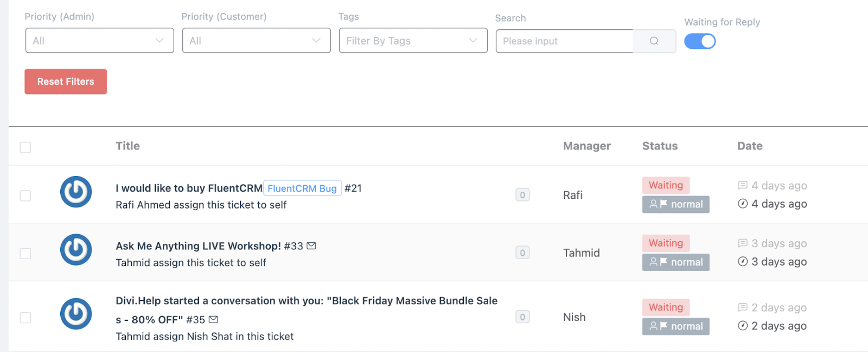Disable the Waiting for Reply toggle
This screenshot has width=868, height=352.
700,41
